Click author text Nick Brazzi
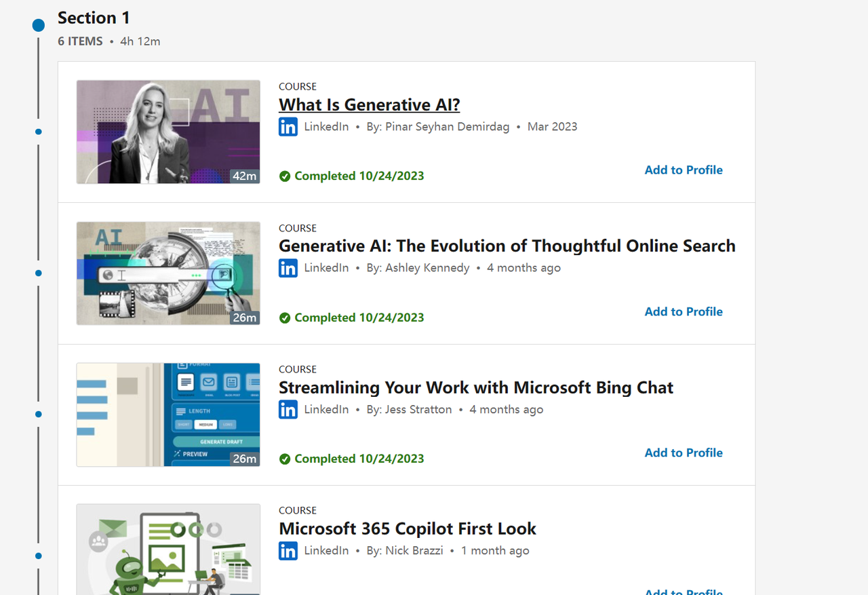 click(x=414, y=551)
